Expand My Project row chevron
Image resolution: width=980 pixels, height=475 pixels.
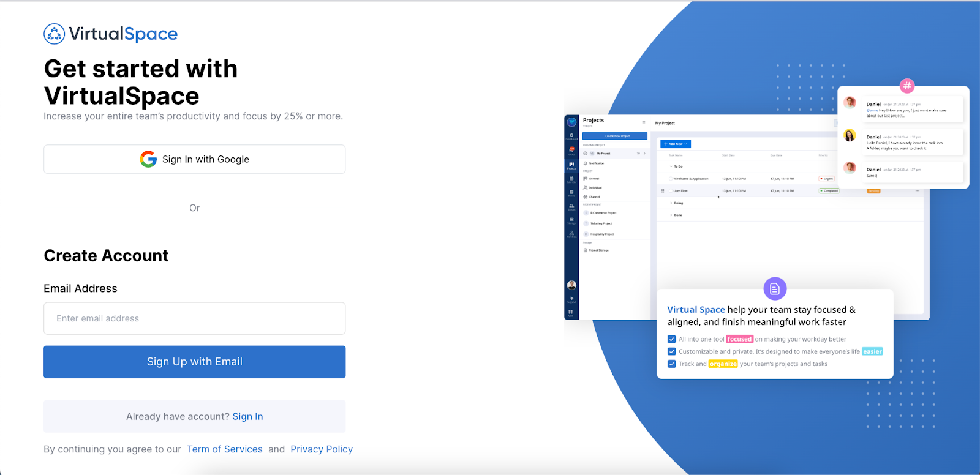coord(644,154)
